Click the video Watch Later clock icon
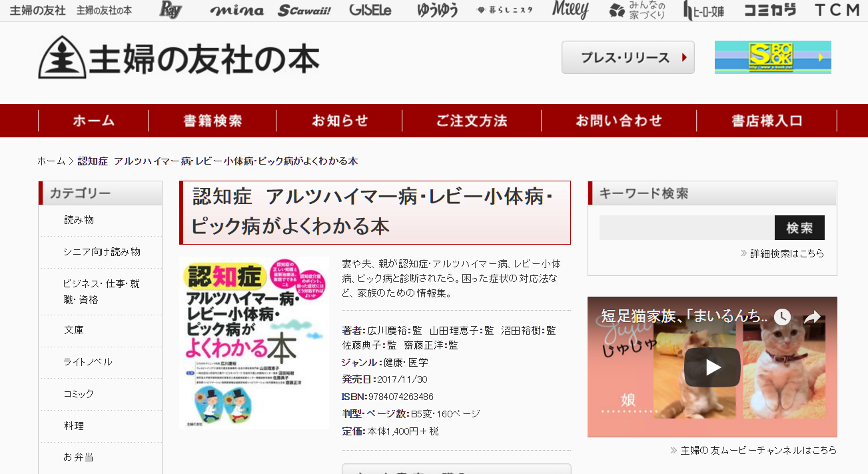This screenshot has height=474, width=868. tap(782, 317)
